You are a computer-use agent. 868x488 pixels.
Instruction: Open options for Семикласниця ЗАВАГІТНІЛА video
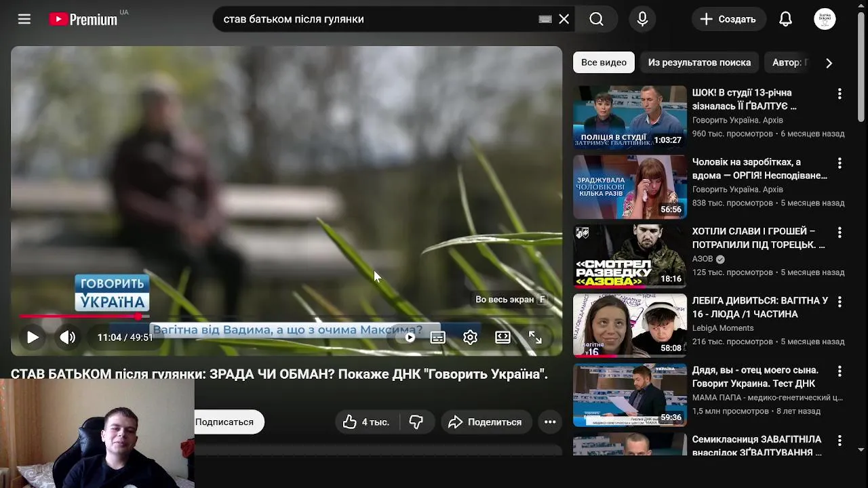click(x=840, y=441)
